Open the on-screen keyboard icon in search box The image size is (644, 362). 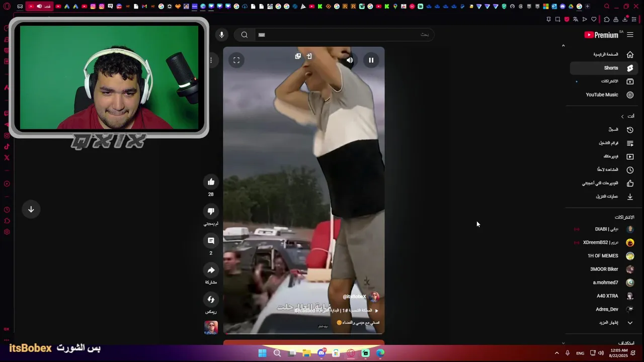[262, 35]
